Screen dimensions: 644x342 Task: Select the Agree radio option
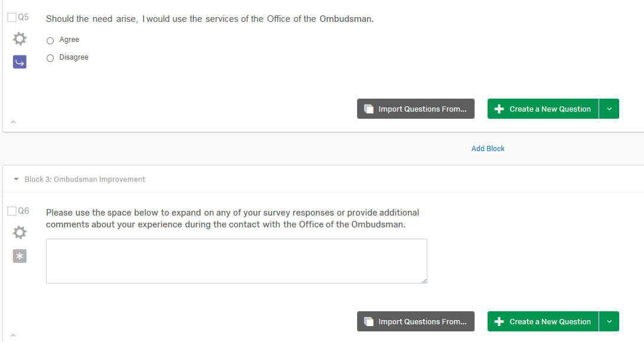50,40
